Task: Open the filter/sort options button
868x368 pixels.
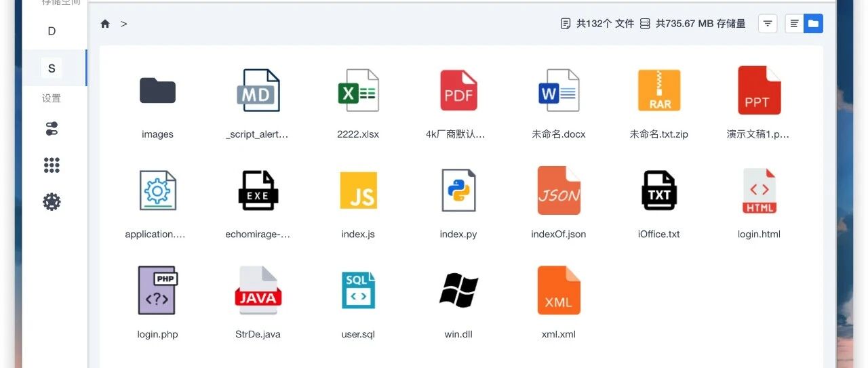Action: tap(768, 24)
